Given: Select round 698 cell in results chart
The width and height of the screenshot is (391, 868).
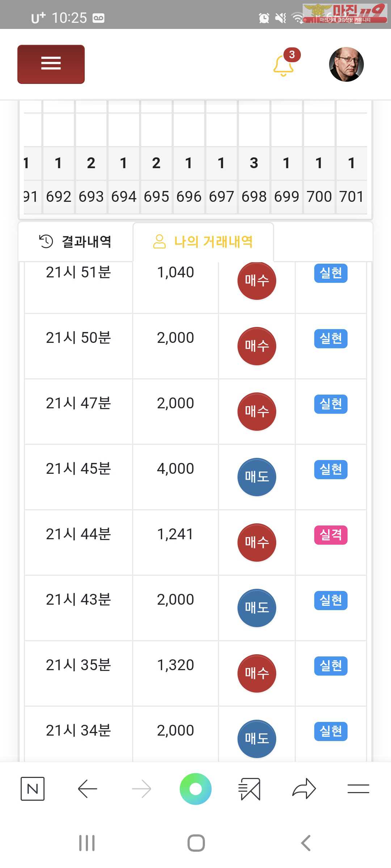Looking at the screenshot, I should tap(254, 197).
